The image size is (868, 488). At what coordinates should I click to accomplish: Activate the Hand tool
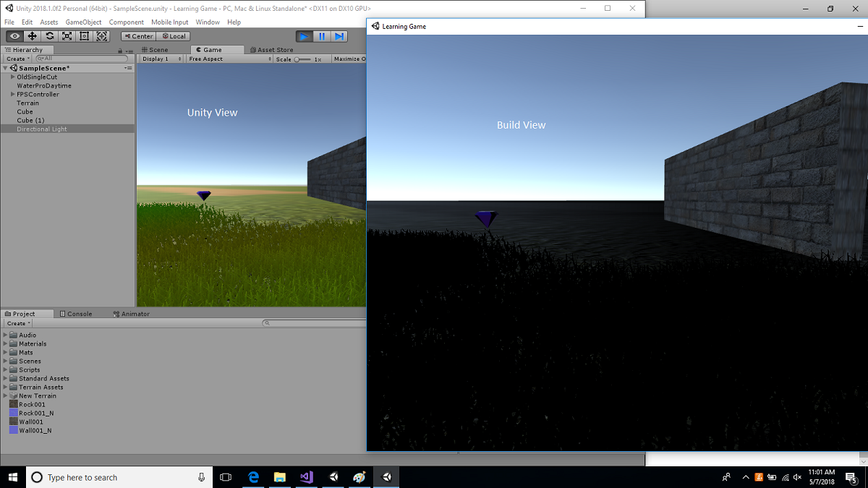point(14,35)
